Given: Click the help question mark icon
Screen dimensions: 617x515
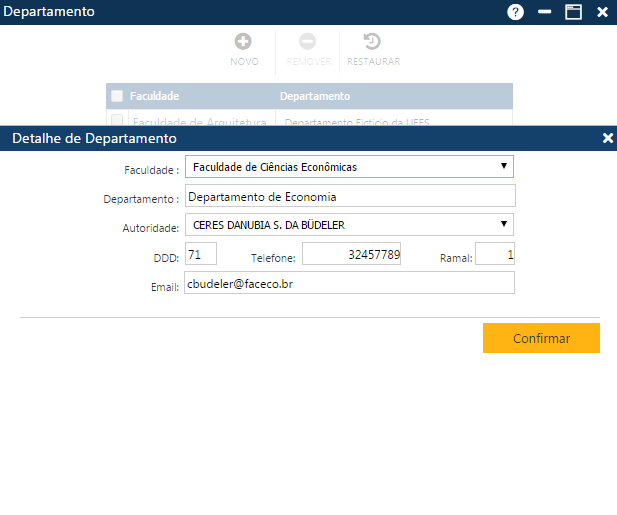Looking at the screenshot, I should 516,12.
